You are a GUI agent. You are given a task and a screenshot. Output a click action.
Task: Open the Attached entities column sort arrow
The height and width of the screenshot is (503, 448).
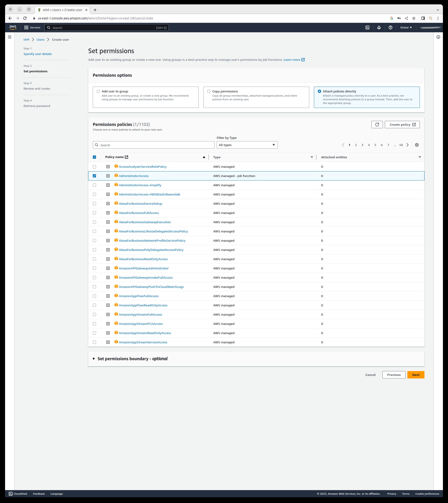tap(420, 157)
